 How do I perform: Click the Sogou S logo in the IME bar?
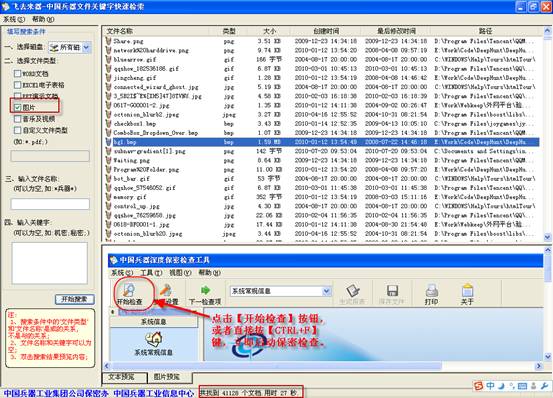point(479,386)
